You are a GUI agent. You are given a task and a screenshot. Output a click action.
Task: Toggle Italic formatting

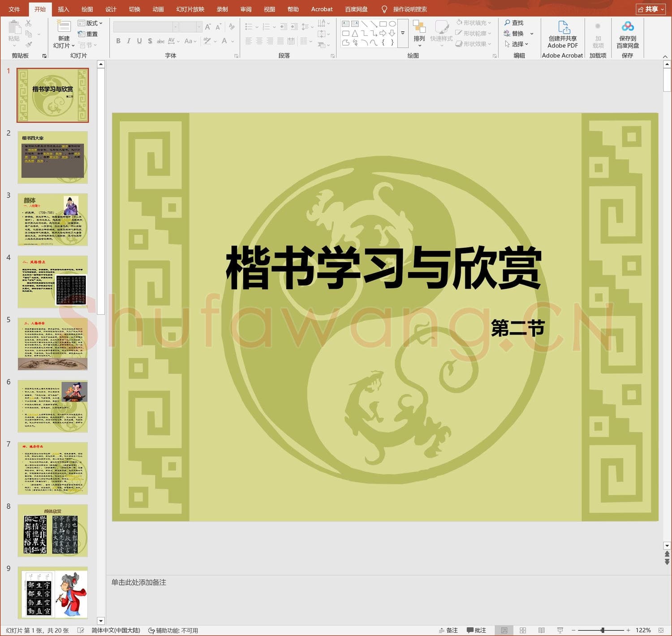point(129,41)
